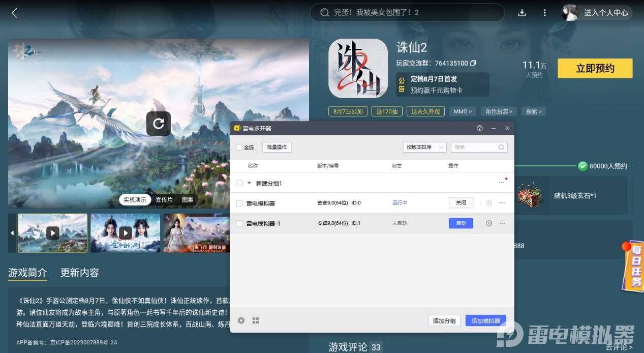Click the 立即预约 reservation button
644x353 pixels.
(x=595, y=68)
